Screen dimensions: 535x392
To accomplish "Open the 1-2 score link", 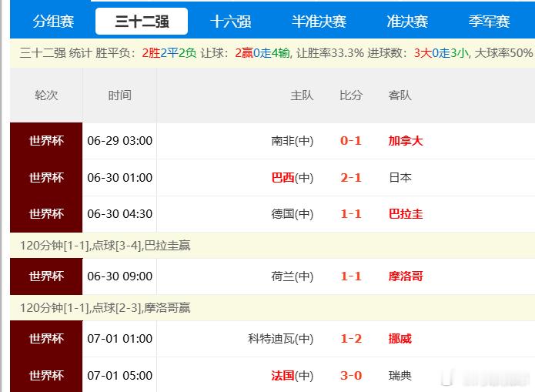I will point(351,339).
